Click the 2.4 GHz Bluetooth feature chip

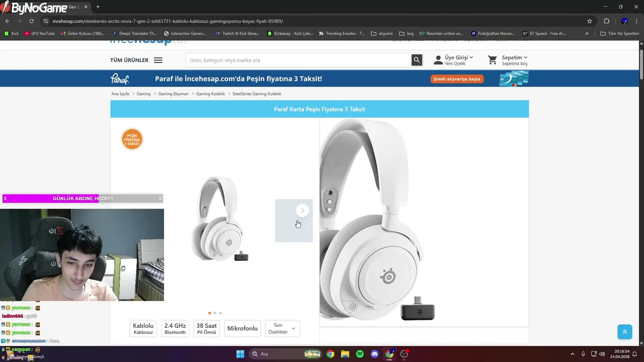pos(175,329)
